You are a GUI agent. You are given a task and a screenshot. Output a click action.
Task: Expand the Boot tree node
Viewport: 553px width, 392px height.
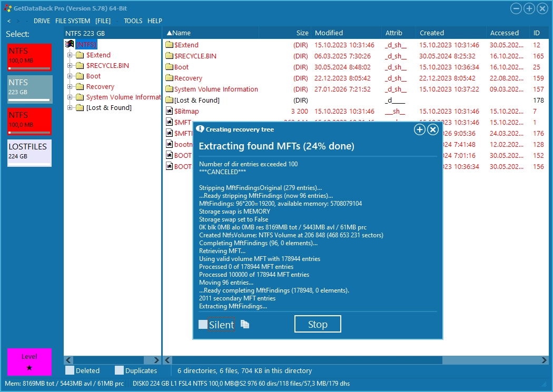coord(70,76)
